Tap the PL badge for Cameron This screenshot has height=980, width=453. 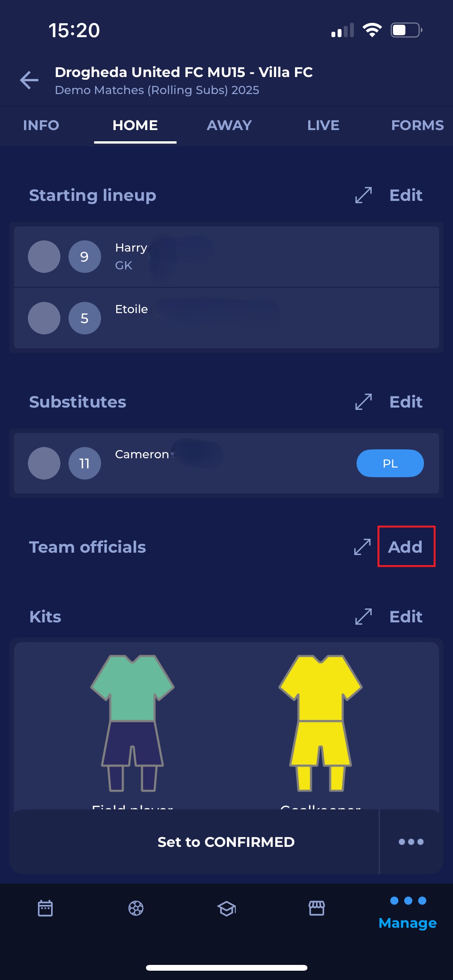[390, 463]
